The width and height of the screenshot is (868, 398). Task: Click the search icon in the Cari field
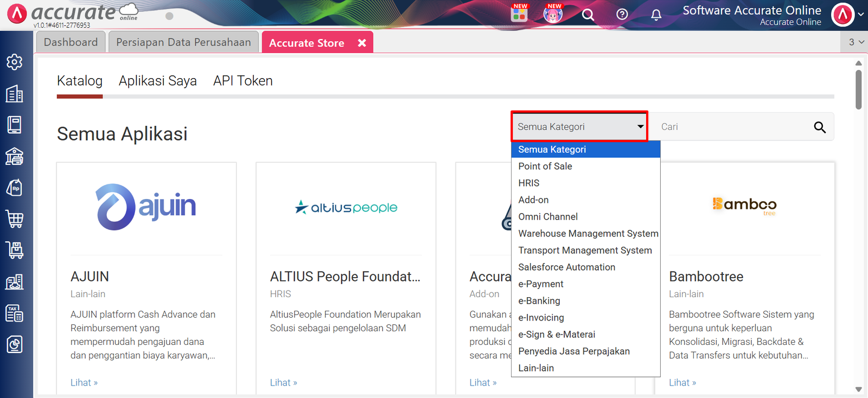pyautogui.click(x=820, y=127)
